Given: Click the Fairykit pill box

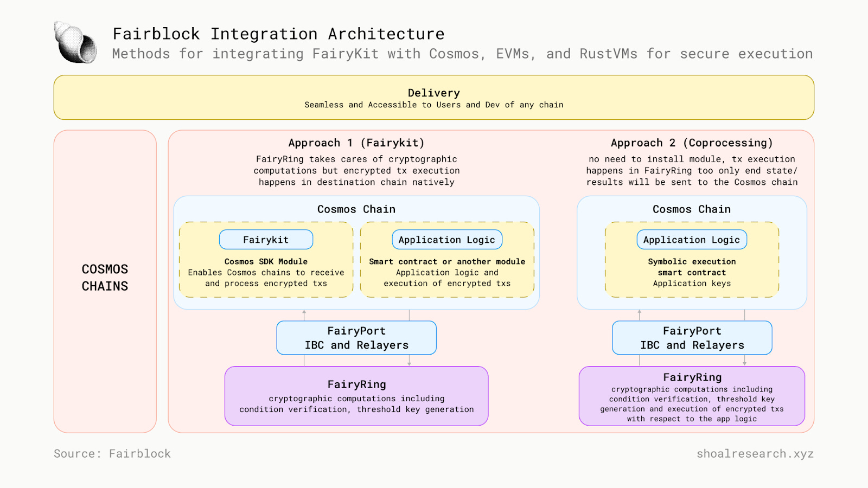Looking at the screenshot, I should click(266, 240).
